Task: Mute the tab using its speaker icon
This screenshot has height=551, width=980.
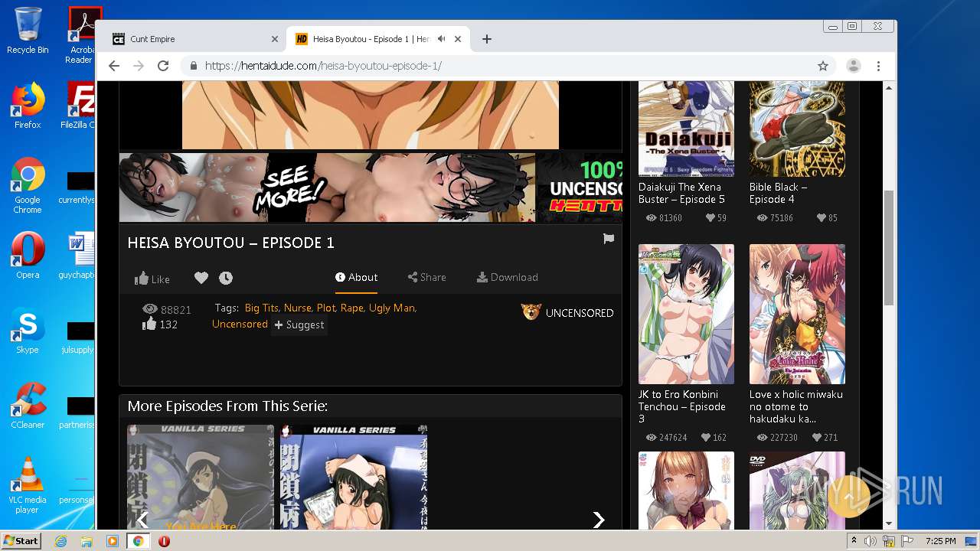Action: 442,38
